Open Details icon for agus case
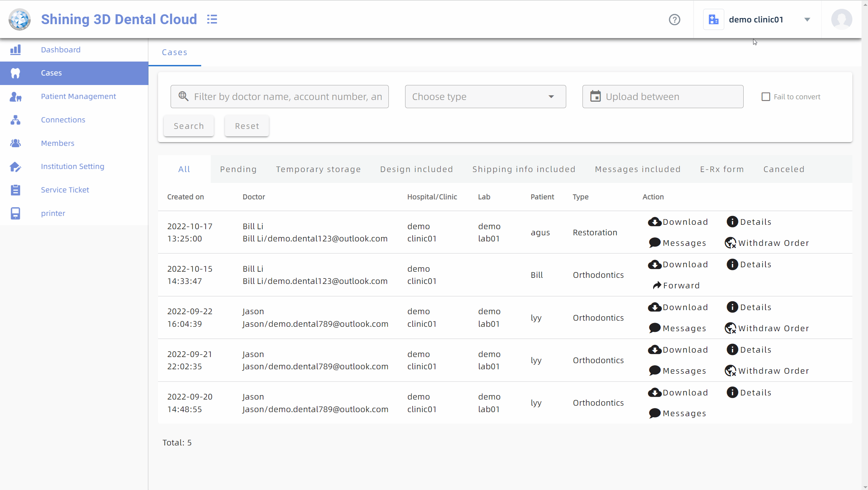The width and height of the screenshot is (868, 490). point(732,222)
